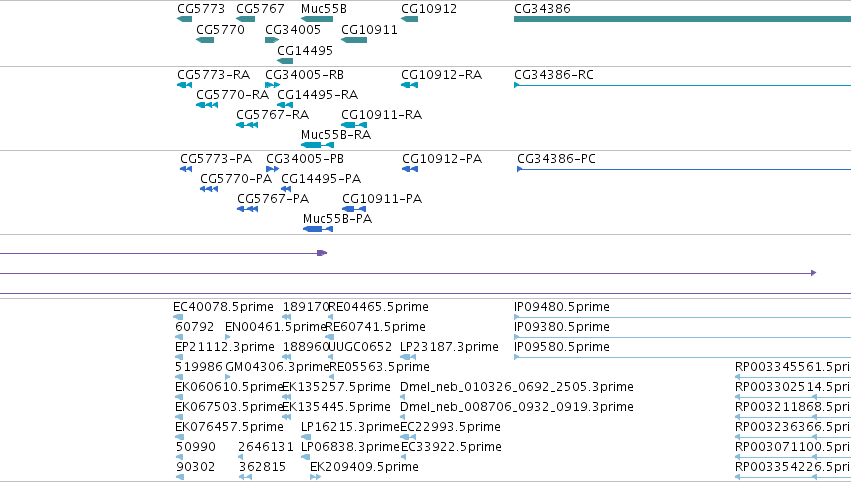Select the 519986 feature label

[199, 367]
